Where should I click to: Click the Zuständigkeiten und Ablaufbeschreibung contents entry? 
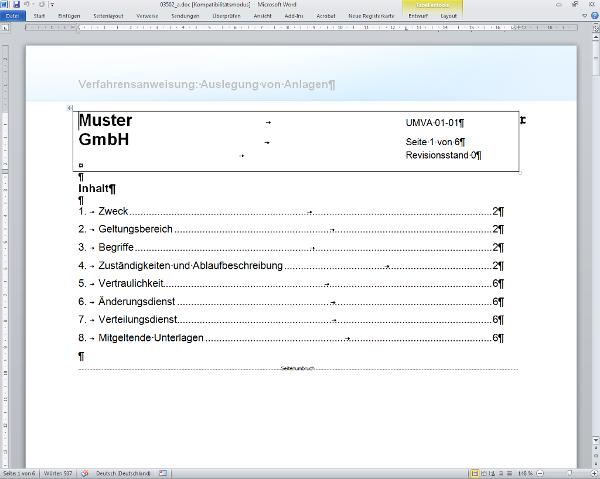(190, 266)
